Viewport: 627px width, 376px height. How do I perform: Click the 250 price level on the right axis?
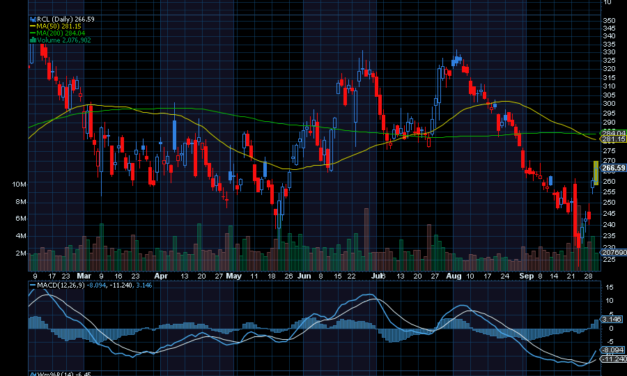[x=609, y=202]
